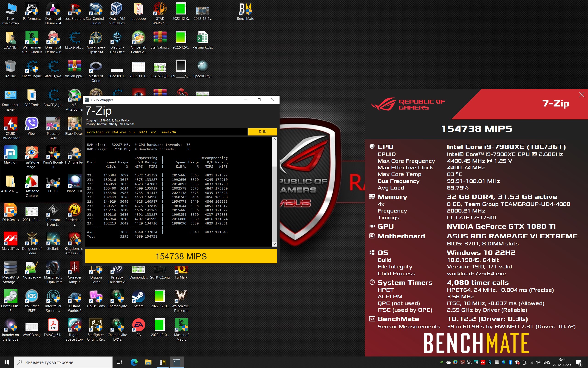Click the scroll up arrow in benchmark output
Viewport: 588px width, 368px height.
274,139
